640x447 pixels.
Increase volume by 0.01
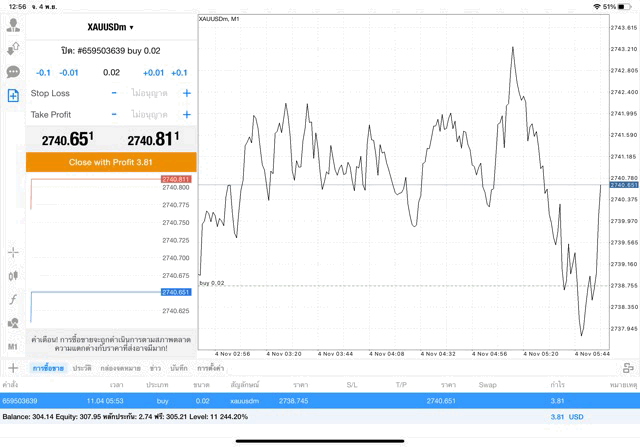(153, 73)
